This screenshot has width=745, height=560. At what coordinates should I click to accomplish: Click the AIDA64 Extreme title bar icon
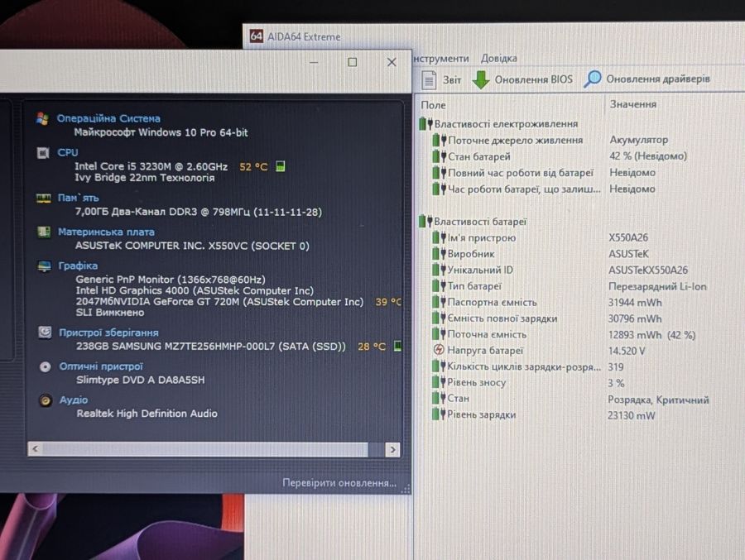257,36
